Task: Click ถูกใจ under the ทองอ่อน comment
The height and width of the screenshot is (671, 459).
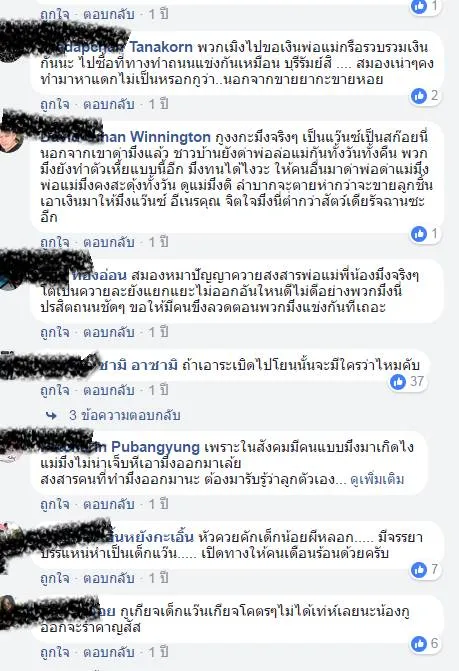Action: (x=55, y=333)
